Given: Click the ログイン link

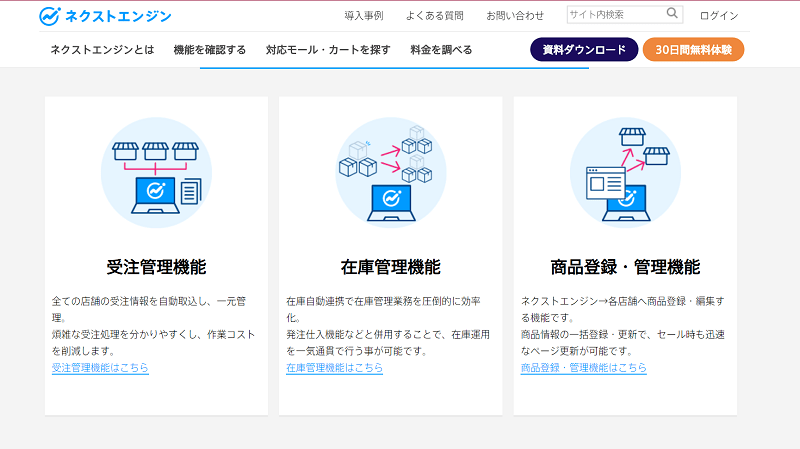Looking at the screenshot, I should tap(719, 16).
